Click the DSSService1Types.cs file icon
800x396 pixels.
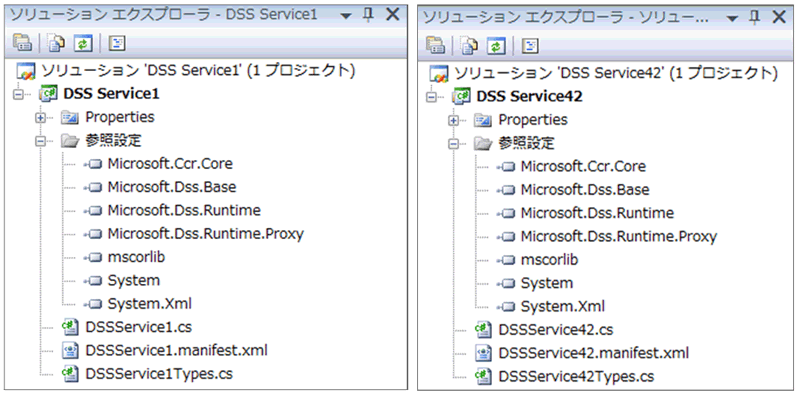(69, 374)
